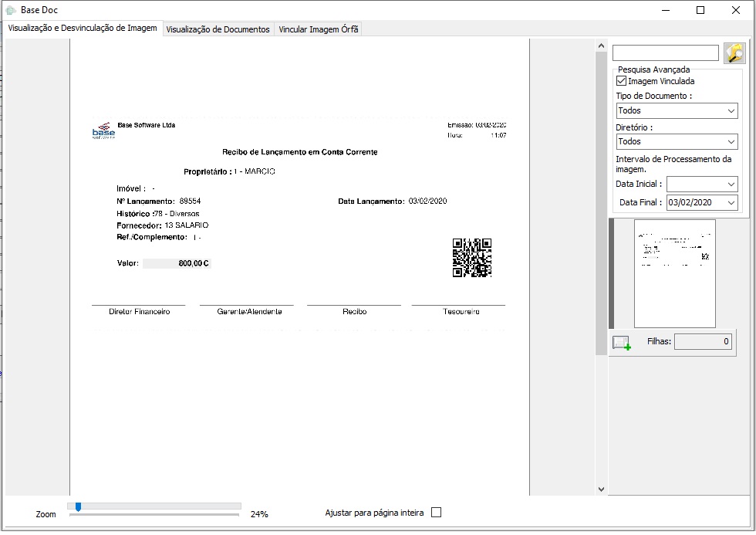The height and width of the screenshot is (535, 756).
Task: Select Visualização e Desvinculação de Imagem tab
Action: [x=83, y=29]
